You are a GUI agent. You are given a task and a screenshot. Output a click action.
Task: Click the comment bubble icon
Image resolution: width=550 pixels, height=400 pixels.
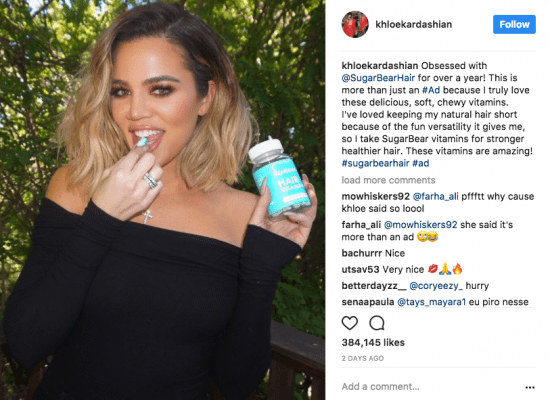coord(377,323)
